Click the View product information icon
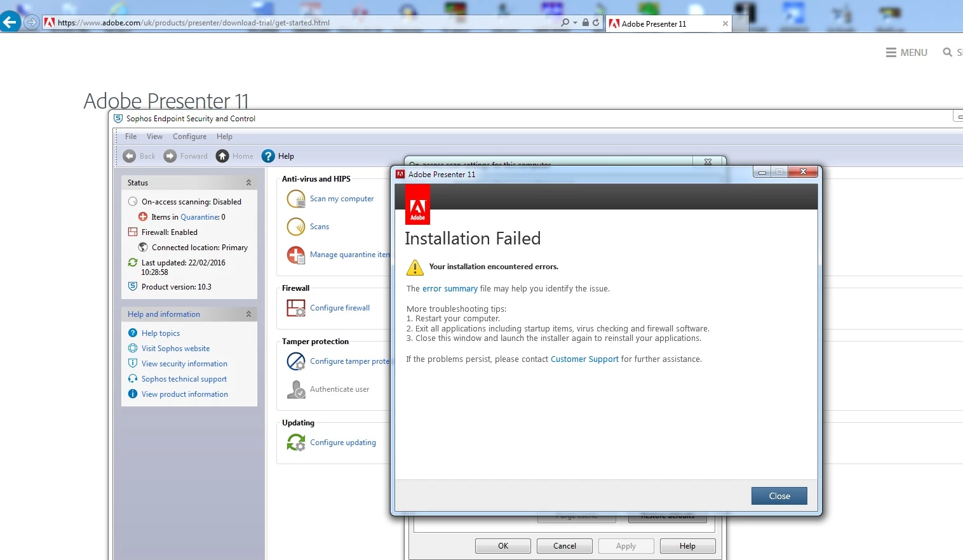Image resolution: width=963 pixels, height=560 pixels. tap(133, 394)
